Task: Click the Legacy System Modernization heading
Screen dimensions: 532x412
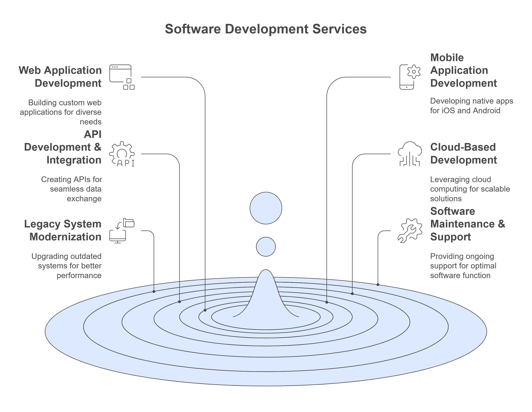Action: tap(63, 230)
